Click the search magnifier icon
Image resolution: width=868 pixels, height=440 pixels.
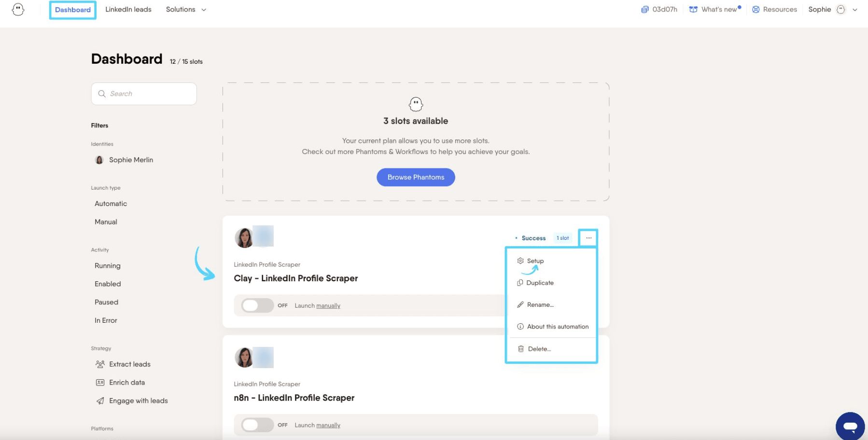coord(102,94)
